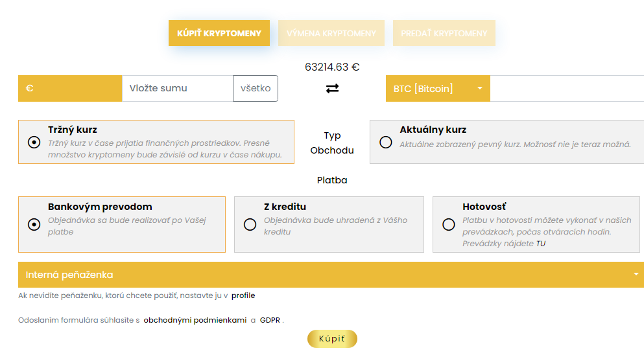644x357 pixels.
Task: Switch to the Kúpiť kryptomeny tab
Action: click(x=219, y=33)
